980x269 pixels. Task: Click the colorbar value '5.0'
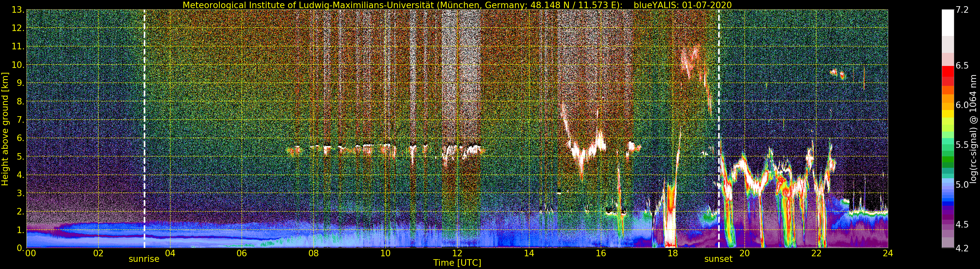coord(962,184)
